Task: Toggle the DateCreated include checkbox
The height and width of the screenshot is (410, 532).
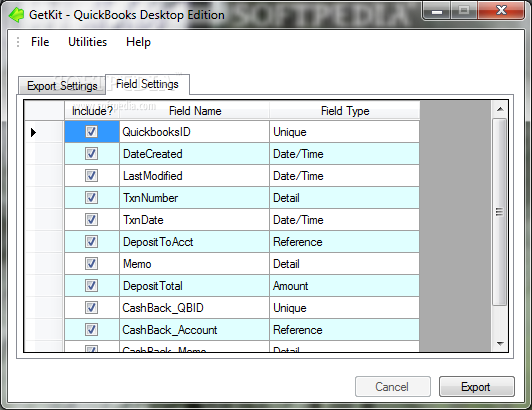Action: point(91,154)
